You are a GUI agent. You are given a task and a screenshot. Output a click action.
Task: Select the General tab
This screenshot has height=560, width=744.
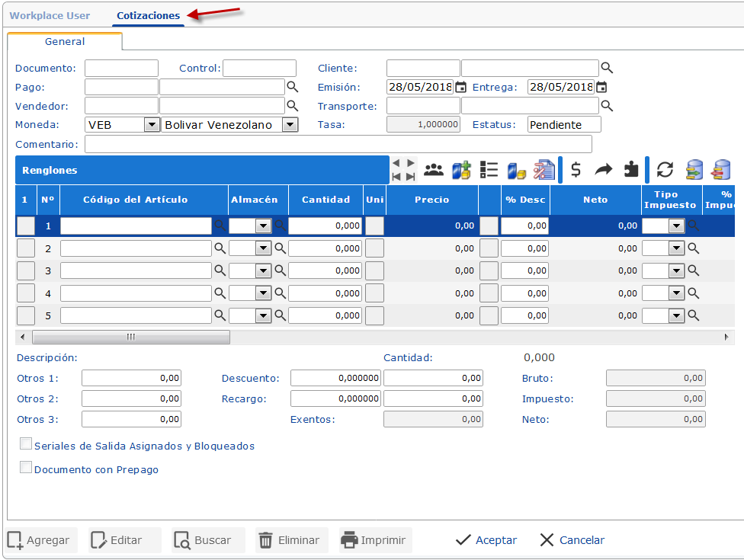click(65, 42)
